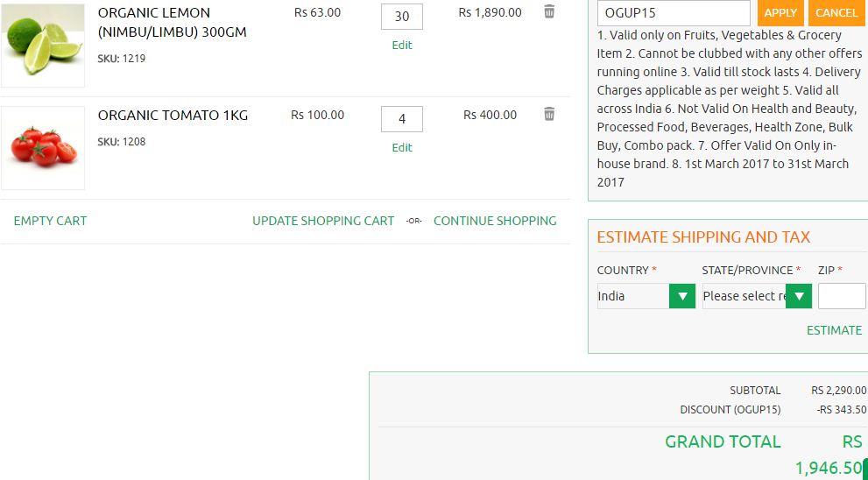Remove Organic Tomato using trash icon
Image resolution: width=868 pixels, height=480 pixels.
click(x=549, y=114)
